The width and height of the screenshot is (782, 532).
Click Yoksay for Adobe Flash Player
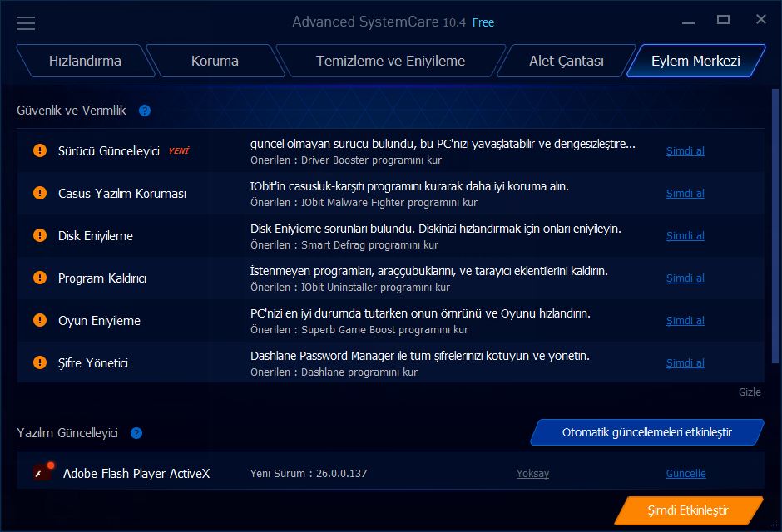pos(532,473)
